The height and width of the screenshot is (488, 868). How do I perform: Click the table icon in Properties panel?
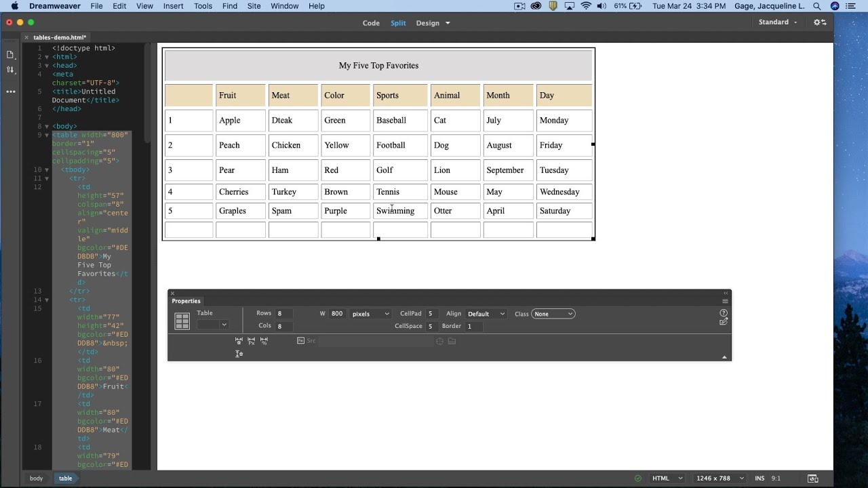(x=182, y=321)
